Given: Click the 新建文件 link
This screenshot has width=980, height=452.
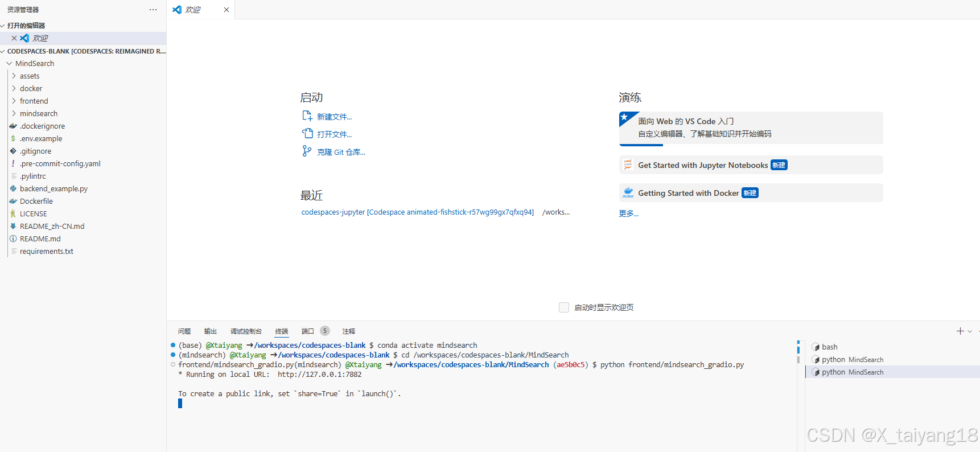Looking at the screenshot, I should (x=335, y=117).
